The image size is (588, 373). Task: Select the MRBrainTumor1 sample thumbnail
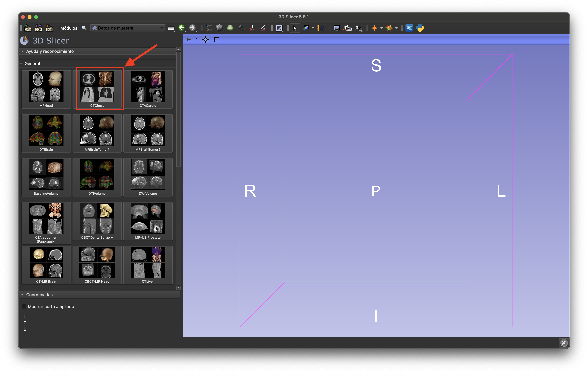click(x=97, y=133)
